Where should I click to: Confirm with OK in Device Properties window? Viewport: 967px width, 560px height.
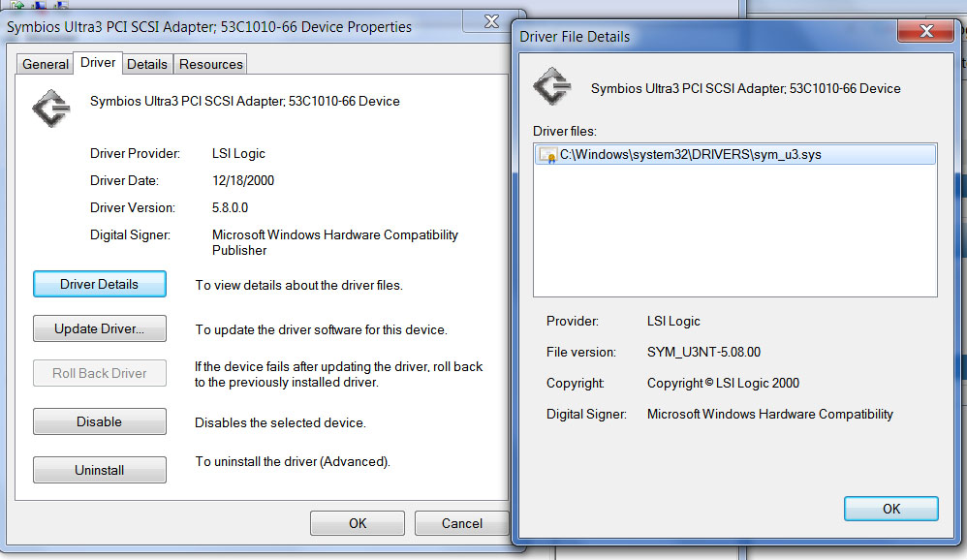(358, 523)
